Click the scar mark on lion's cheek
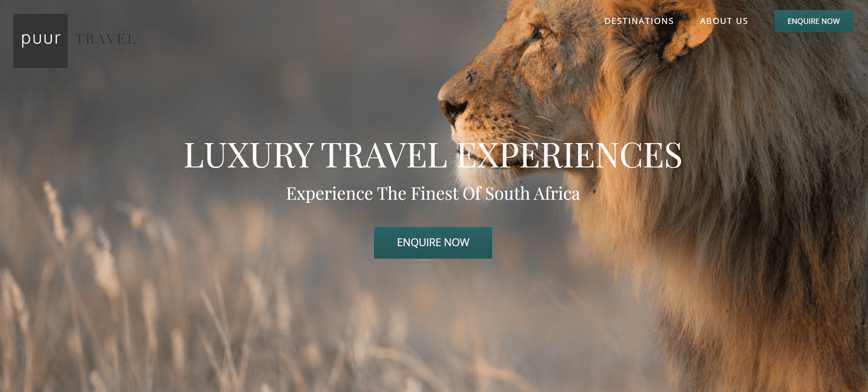The image size is (868, 392). pyautogui.click(x=469, y=76)
